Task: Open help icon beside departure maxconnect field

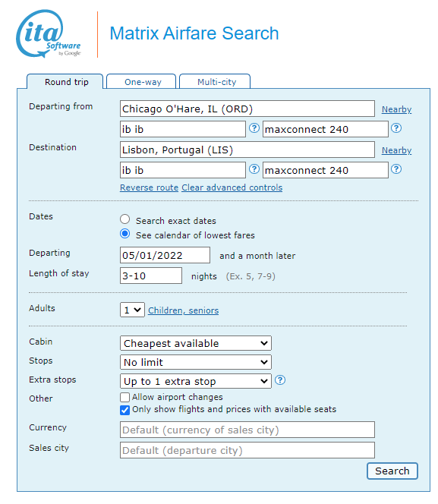Action: [x=396, y=128]
